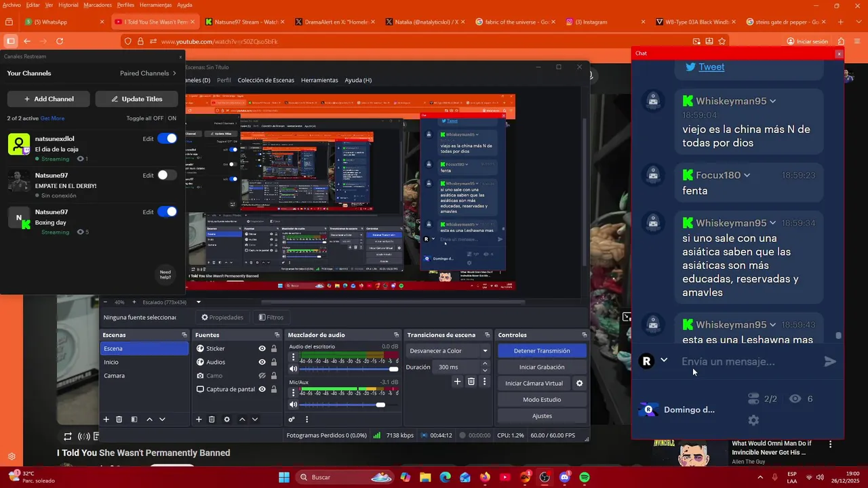Adjust Audio del escritorio volume slider
Screen dimensions: 868x488
pyautogui.click(x=349, y=369)
